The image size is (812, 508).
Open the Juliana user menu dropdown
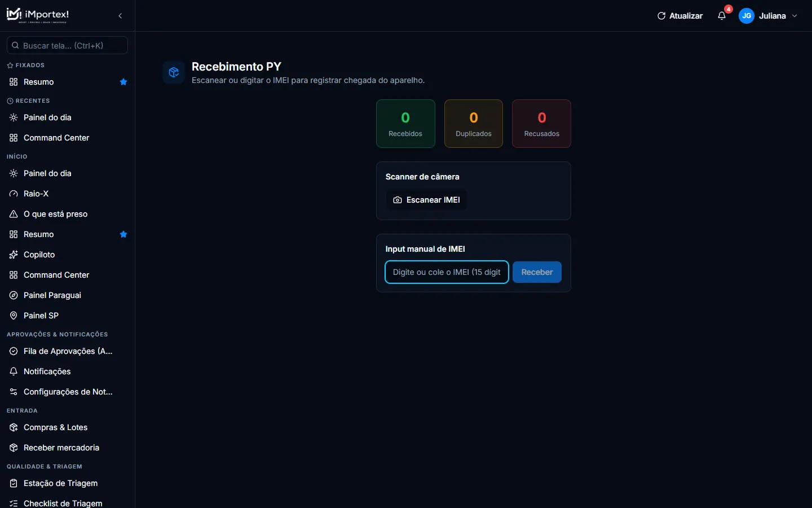point(769,16)
